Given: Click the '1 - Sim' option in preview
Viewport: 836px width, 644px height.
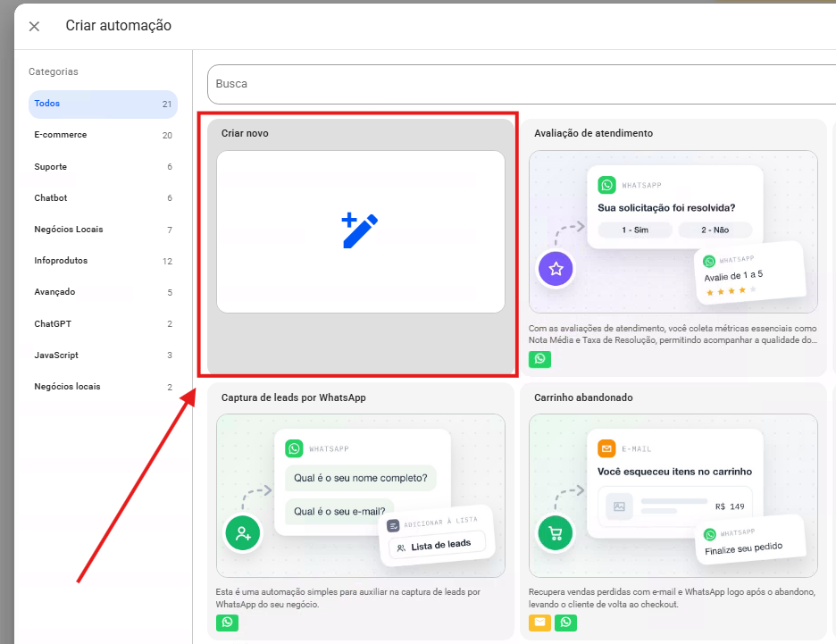Looking at the screenshot, I should [635, 230].
